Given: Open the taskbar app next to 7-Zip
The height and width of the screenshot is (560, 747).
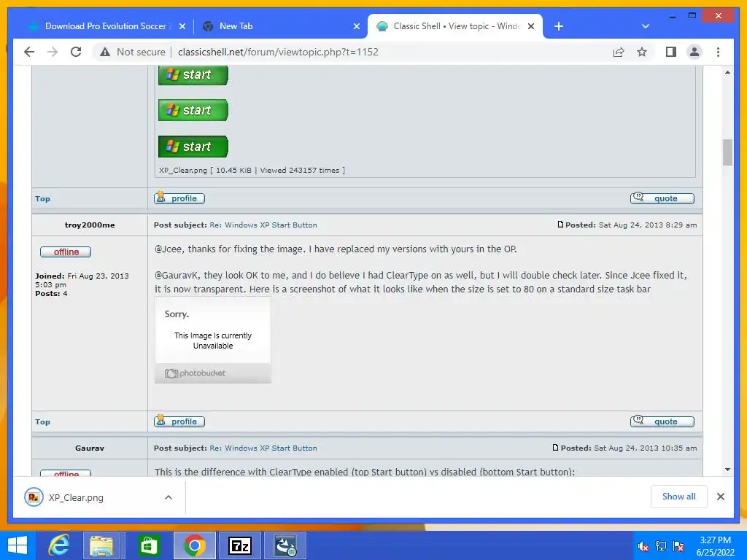Looking at the screenshot, I should tap(285, 545).
